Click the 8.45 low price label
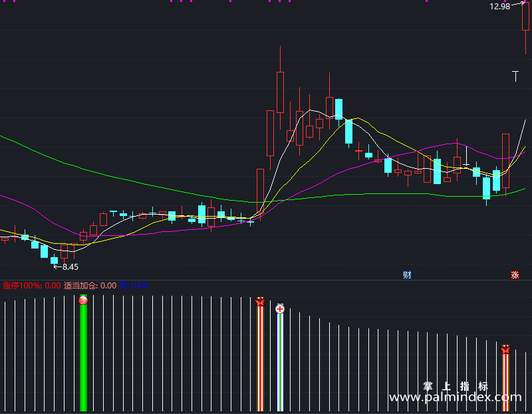Screen dimensions: 532x414 (x=70, y=267)
